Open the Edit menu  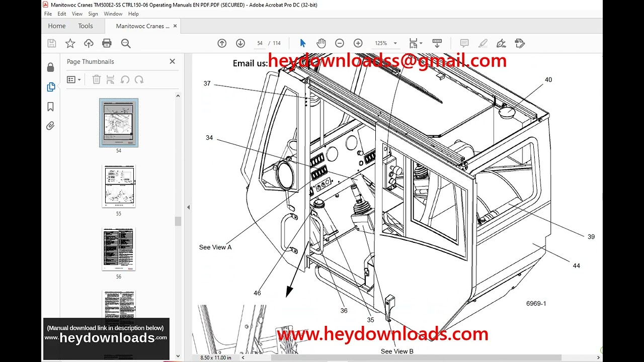tap(62, 14)
